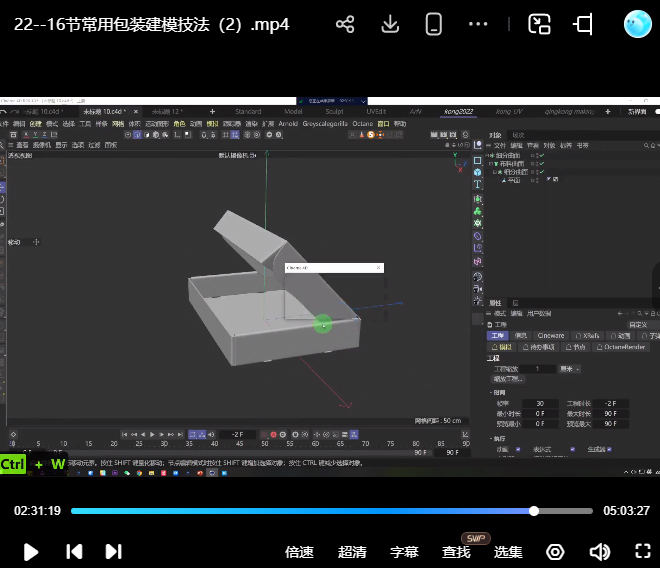This screenshot has width=660, height=568.
Task: Click the share icon in the top bar
Action: click(345, 24)
